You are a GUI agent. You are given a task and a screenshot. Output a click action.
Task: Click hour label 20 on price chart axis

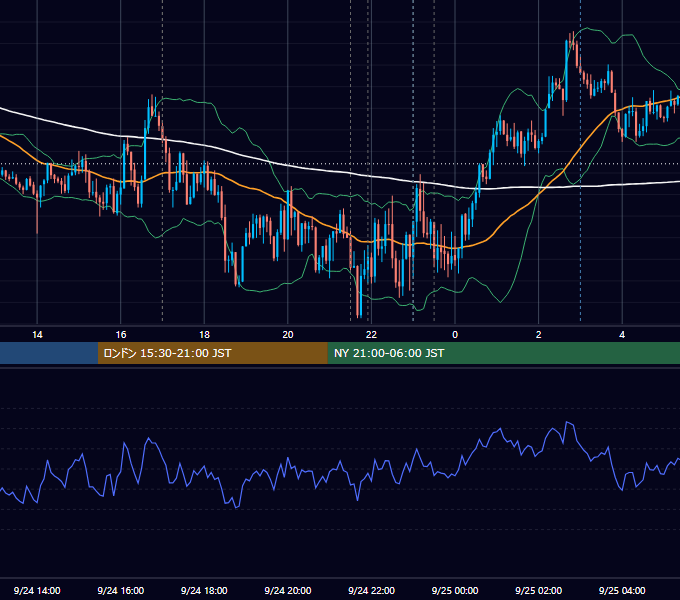[x=288, y=335]
